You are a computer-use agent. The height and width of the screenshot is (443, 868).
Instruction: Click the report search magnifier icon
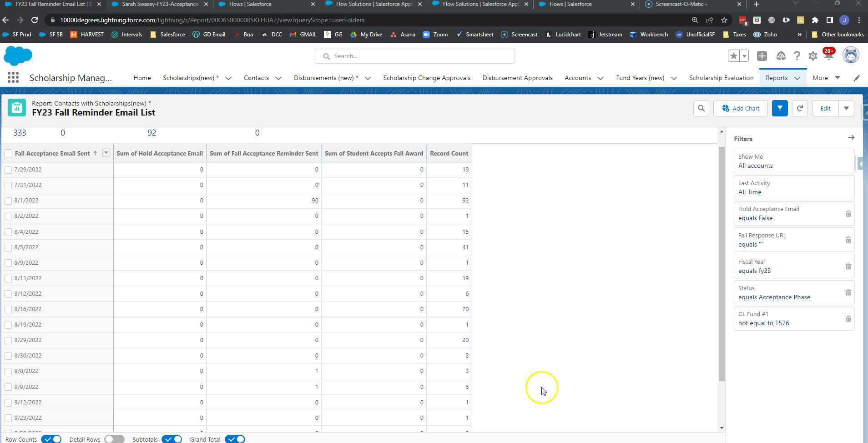point(701,108)
